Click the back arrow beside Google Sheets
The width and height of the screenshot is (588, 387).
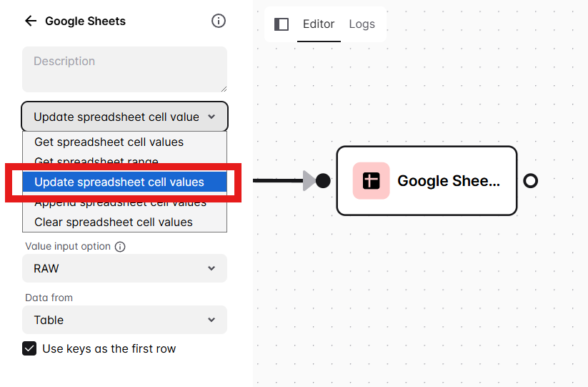pos(30,21)
